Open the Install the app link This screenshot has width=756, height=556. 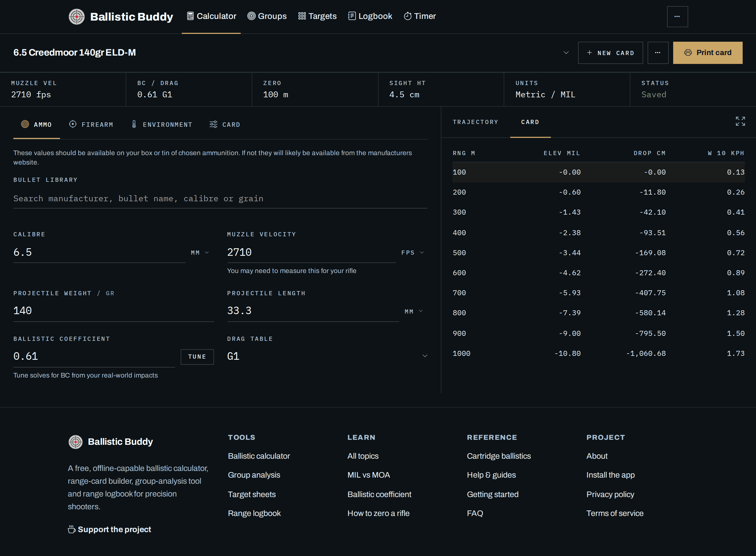coord(610,475)
